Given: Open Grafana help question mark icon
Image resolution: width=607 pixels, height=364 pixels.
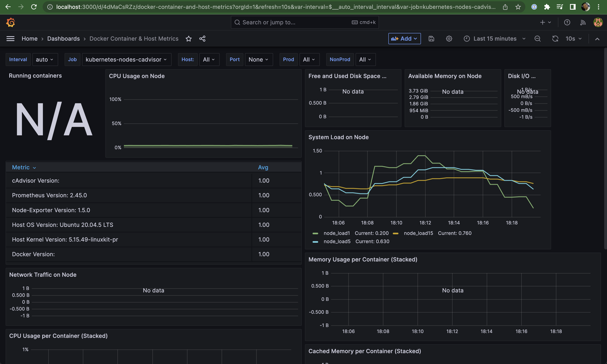Looking at the screenshot, I should 567,22.
